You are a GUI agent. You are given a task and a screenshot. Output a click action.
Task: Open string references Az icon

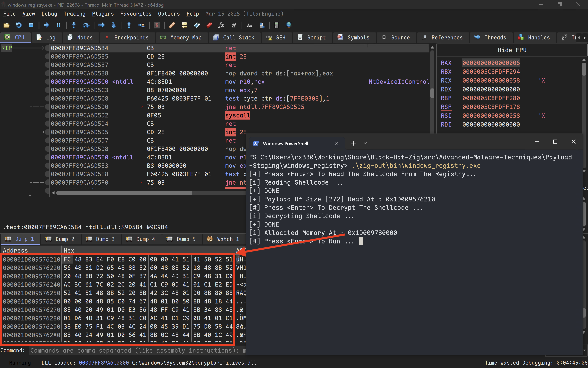[249, 25]
